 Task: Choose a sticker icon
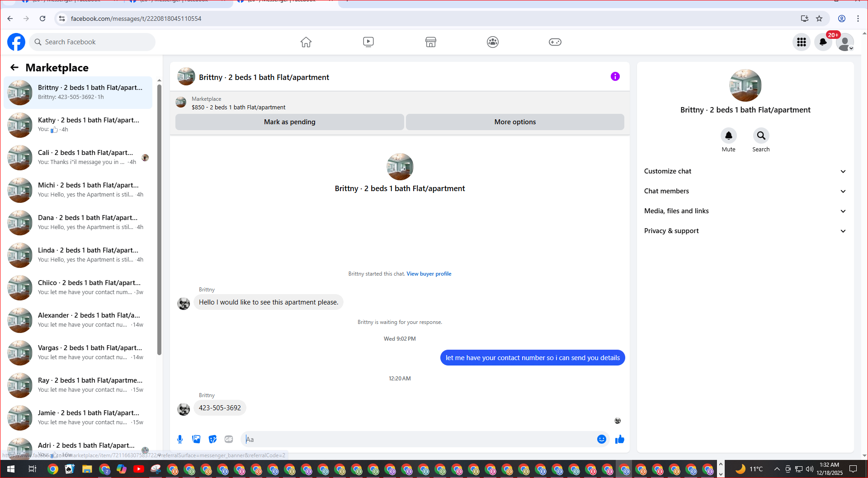(212, 439)
